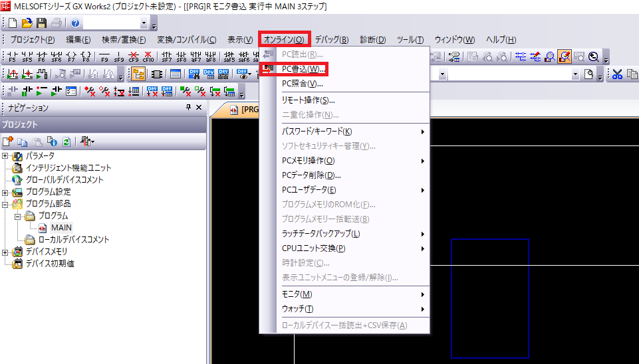
Task: Expand the パラメータ tree node
Action: pos(5,156)
